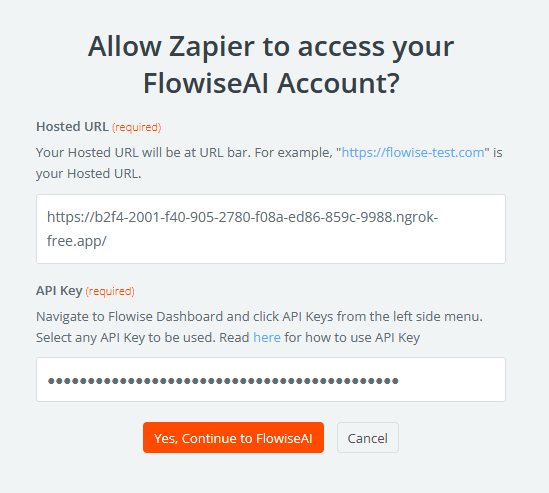Click the required tag beside API Key
The height and width of the screenshot is (493, 549).
110,291
